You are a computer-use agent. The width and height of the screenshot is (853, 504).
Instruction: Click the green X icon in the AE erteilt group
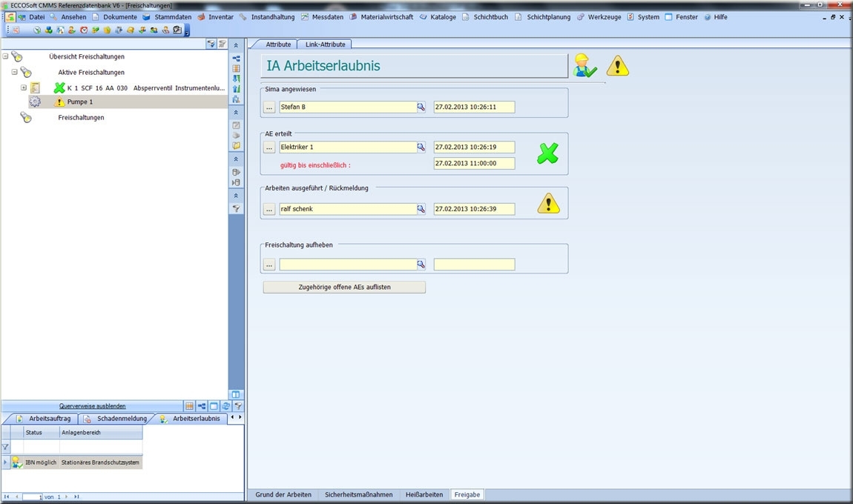[548, 153]
